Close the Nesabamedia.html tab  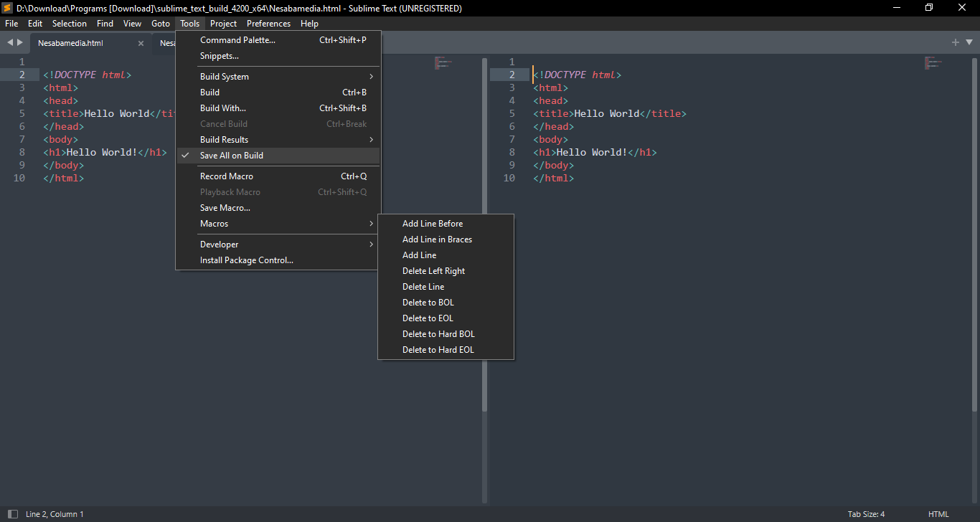click(141, 43)
